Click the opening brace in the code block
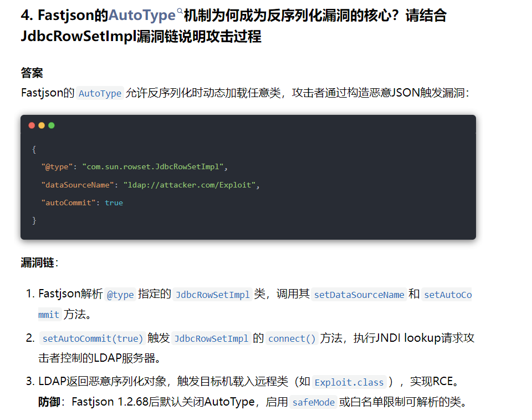The height and width of the screenshot is (420, 532). click(34, 149)
